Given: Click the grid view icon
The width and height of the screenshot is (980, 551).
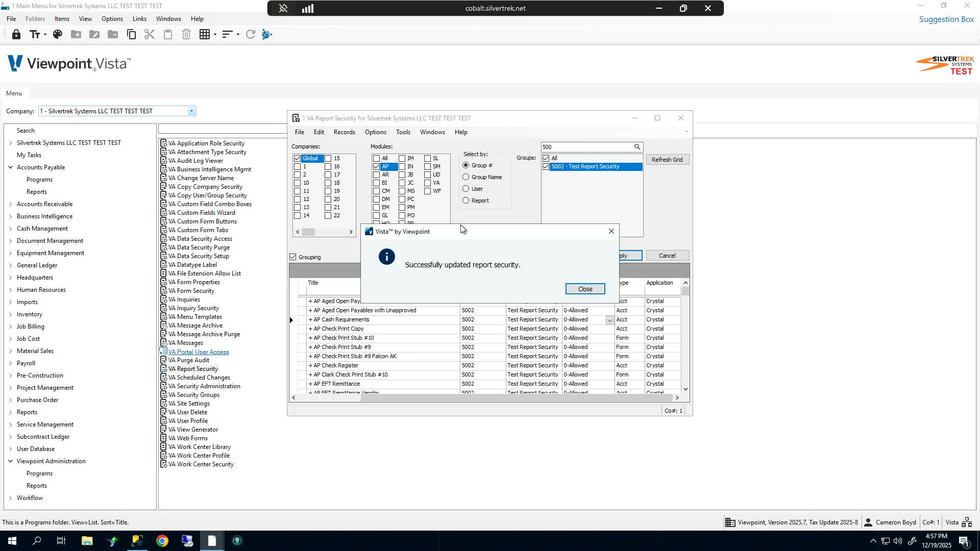Looking at the screenshot, I should click(205, 34).
